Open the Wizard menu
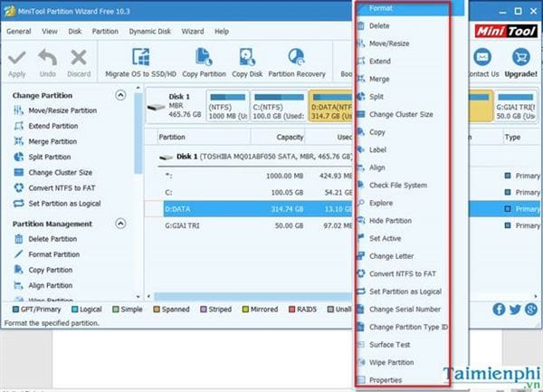 pos(193,32)
